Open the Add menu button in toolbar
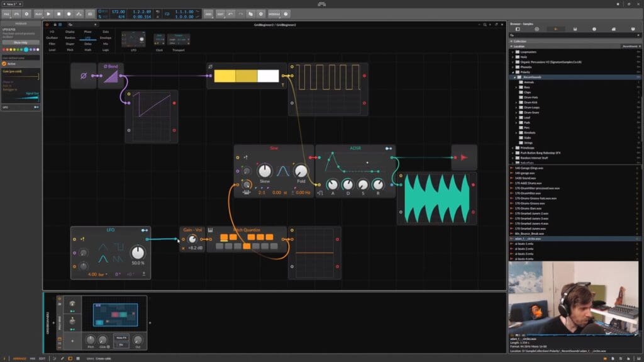Screen dimensions: 644x362 click(x=208, y=14)
